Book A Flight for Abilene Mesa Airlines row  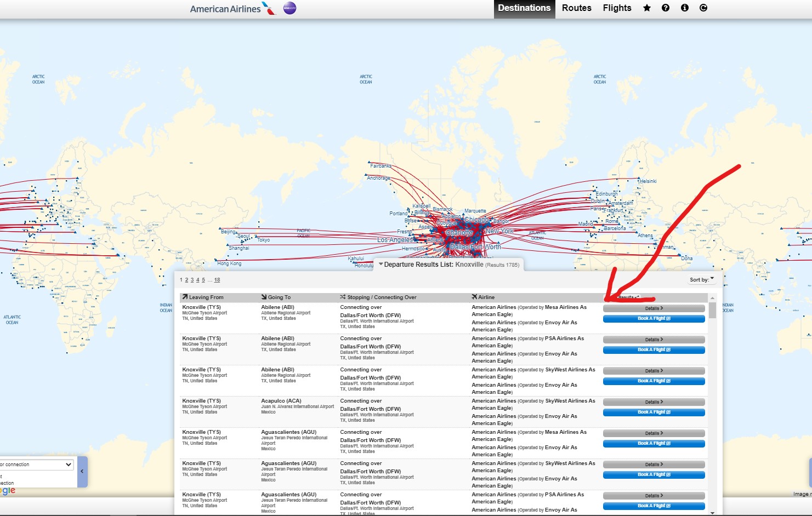(x=654, y=318)
